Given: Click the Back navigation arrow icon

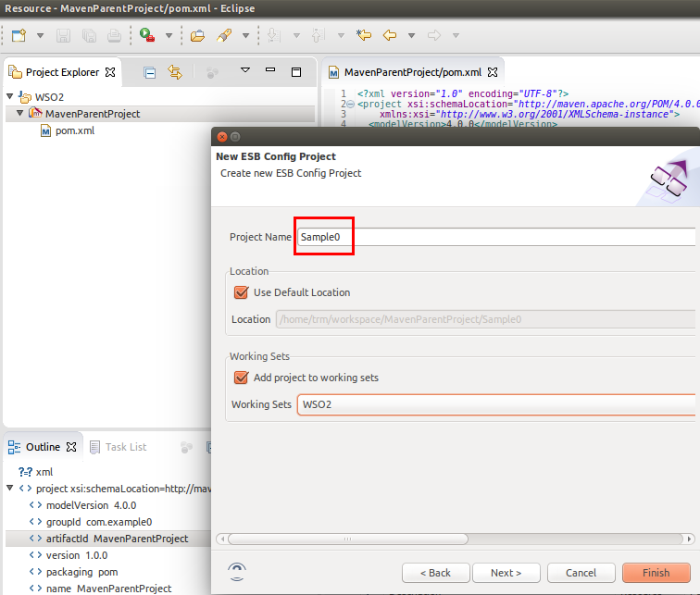Looking at the screenshot, I should tap(390, 36).
